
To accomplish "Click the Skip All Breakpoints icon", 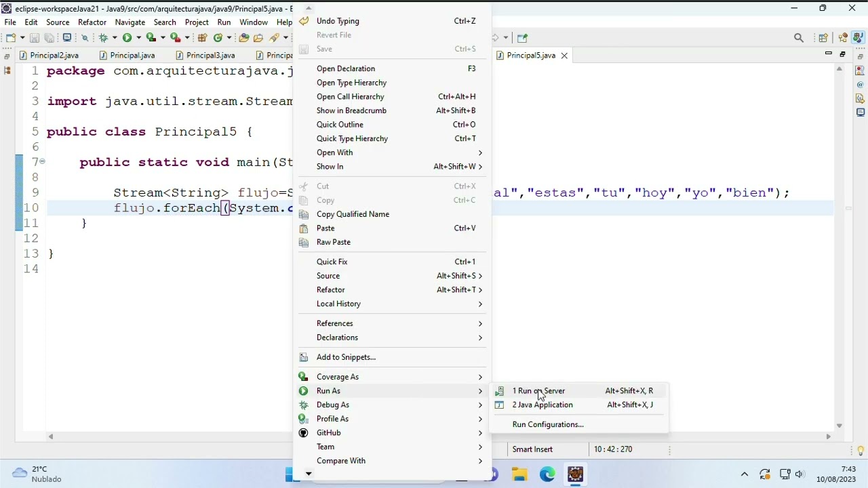I will [85, 38].
